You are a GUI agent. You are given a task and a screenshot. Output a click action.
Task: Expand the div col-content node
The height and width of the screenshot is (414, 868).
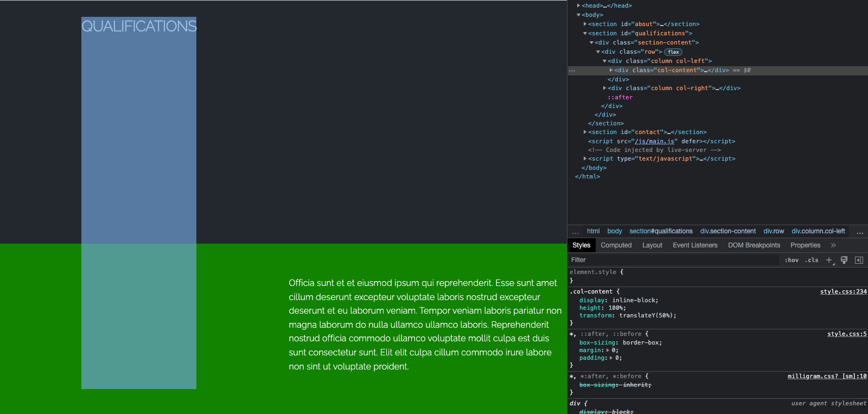611,70
